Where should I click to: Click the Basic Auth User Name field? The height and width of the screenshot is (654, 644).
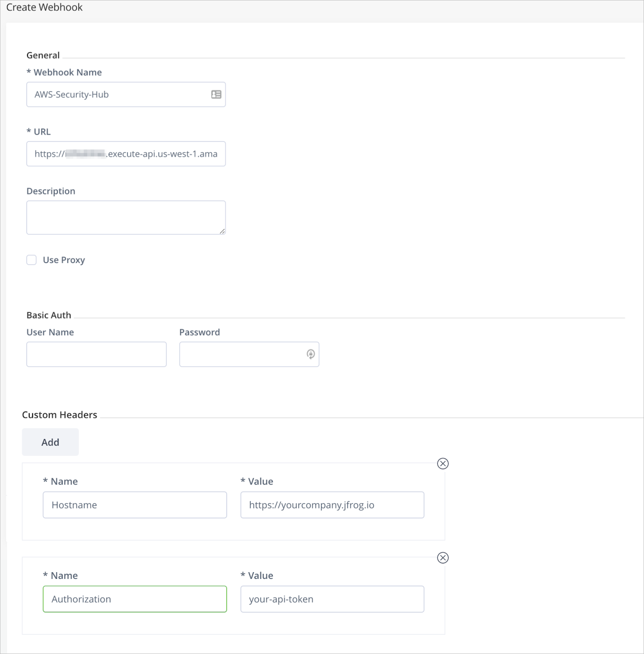(x=96, y=354)
